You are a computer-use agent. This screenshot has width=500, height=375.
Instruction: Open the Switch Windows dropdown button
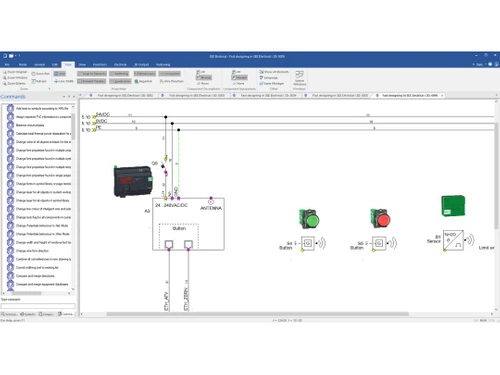point(299,78)
